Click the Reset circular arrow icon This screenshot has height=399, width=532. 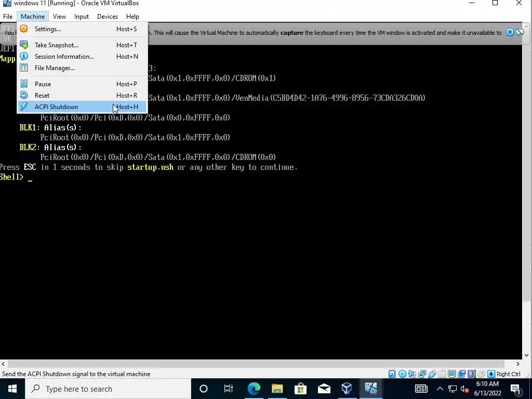24,96
